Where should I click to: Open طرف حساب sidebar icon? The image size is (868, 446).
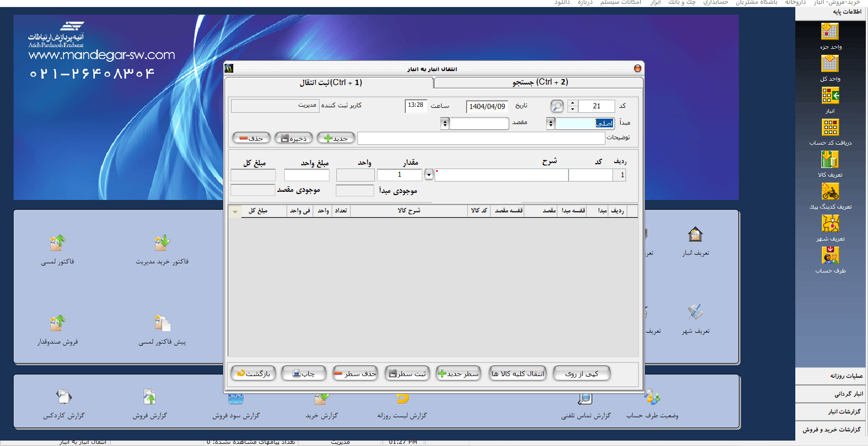830,256
